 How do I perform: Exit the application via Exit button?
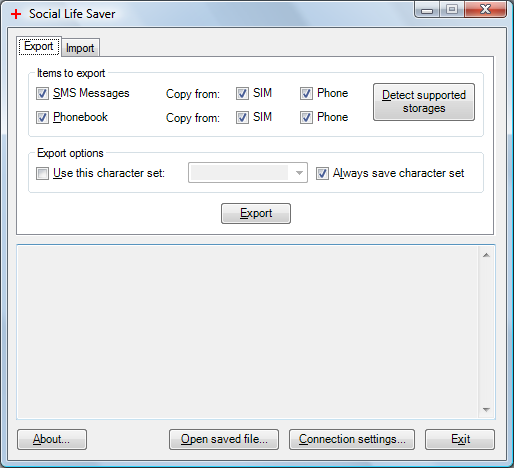(x=460, y=439)
